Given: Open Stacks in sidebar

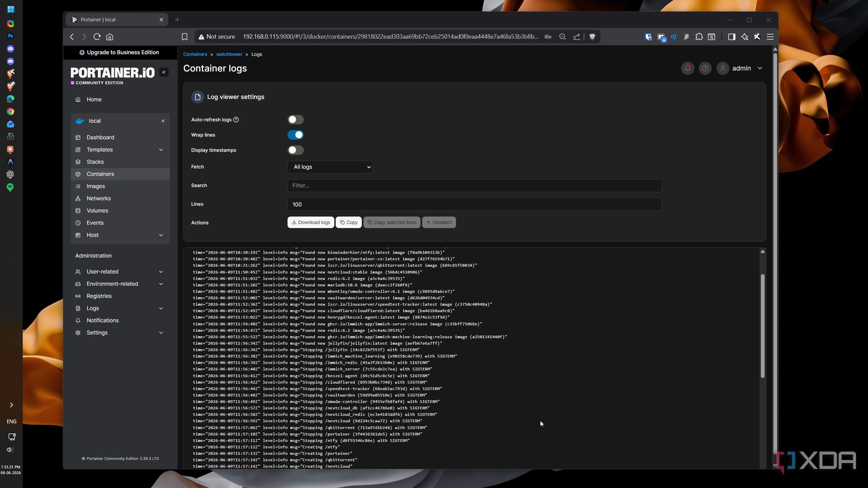Looking at the screenshot, I should point(120,162).
